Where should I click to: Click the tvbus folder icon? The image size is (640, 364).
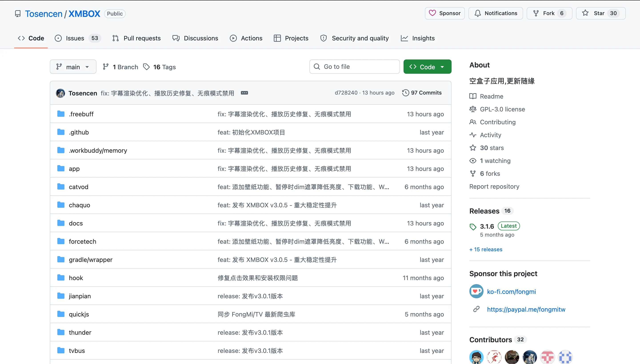[61, 350]
